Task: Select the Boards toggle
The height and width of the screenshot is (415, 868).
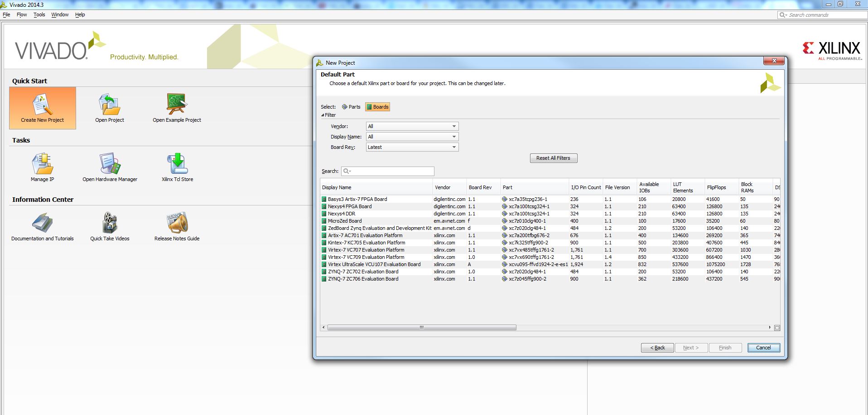Action: pos(377,107)
